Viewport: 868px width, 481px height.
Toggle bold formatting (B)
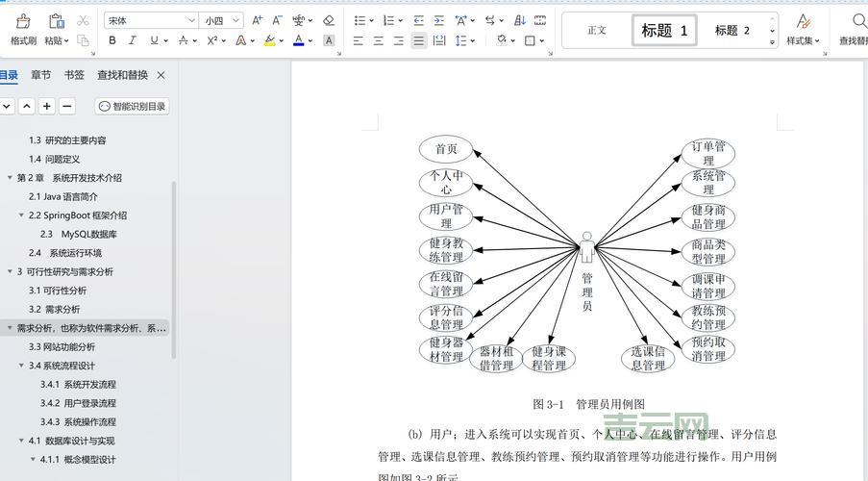point(112,40)
